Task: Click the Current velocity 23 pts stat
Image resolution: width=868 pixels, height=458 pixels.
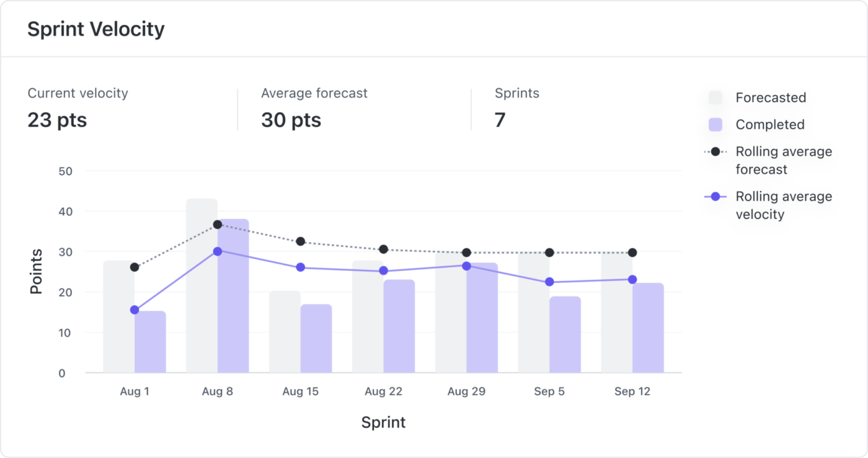Action: coord(57,119)
